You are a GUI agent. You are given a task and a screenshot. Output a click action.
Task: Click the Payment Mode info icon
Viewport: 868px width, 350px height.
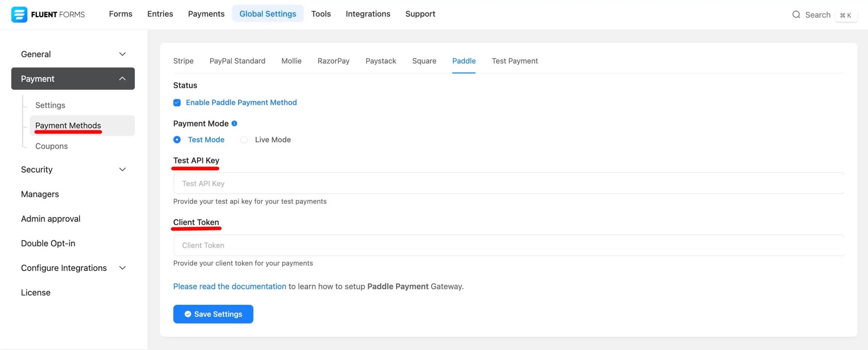234,124
